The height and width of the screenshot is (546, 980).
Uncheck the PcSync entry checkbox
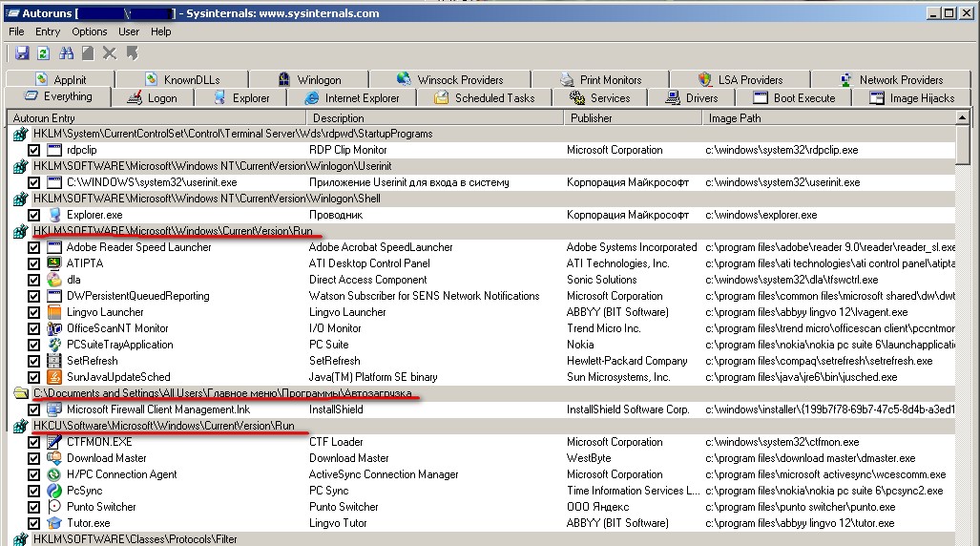tap(33, 491)
